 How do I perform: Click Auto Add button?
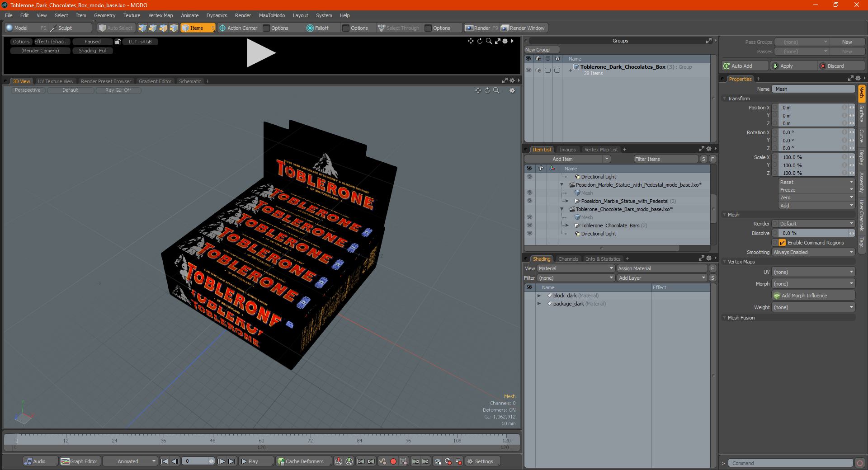tap(745, 66)
